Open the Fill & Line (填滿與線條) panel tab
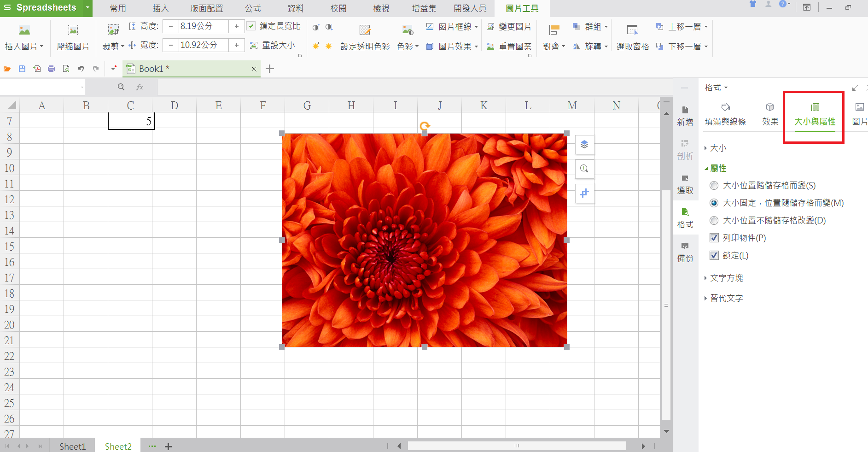This screenshot has width=868, height=452. (x=725, y=114)
